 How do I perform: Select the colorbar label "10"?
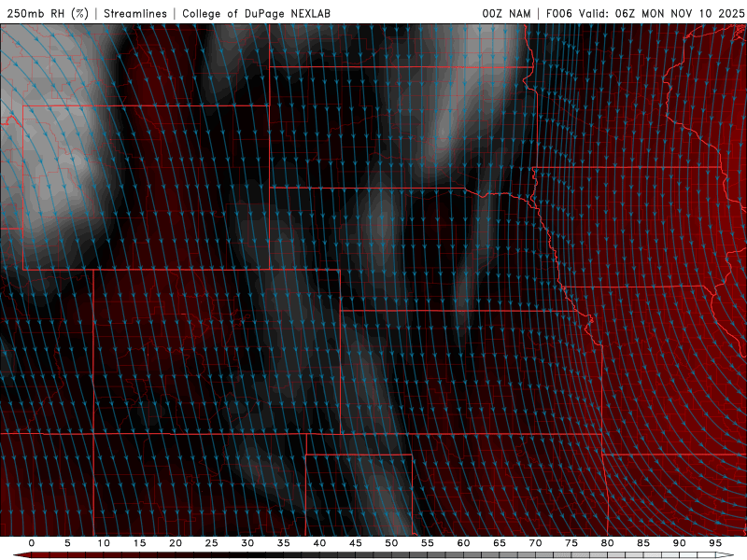tap(104, 543)
